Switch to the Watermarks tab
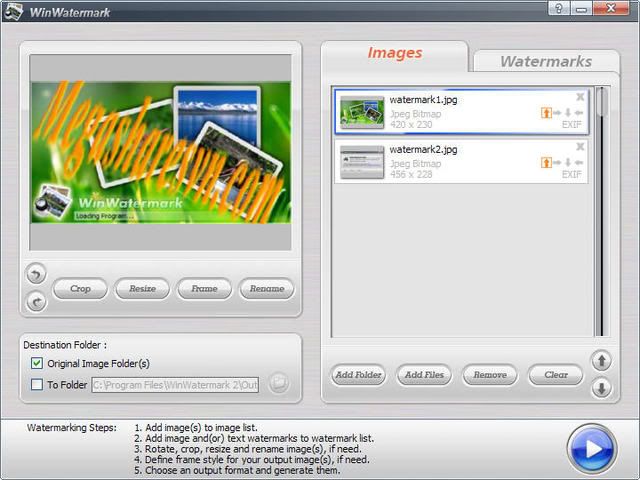 [545, 61]
